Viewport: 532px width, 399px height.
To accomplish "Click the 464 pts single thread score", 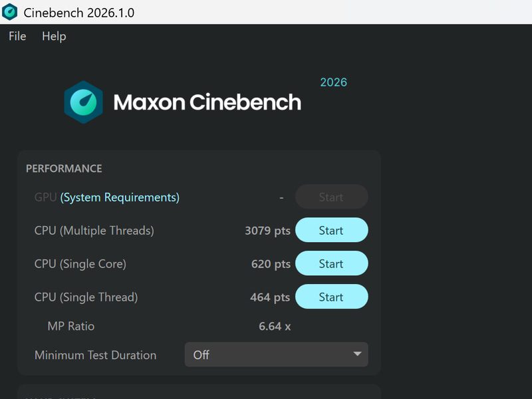I will [x=270, y=297].
